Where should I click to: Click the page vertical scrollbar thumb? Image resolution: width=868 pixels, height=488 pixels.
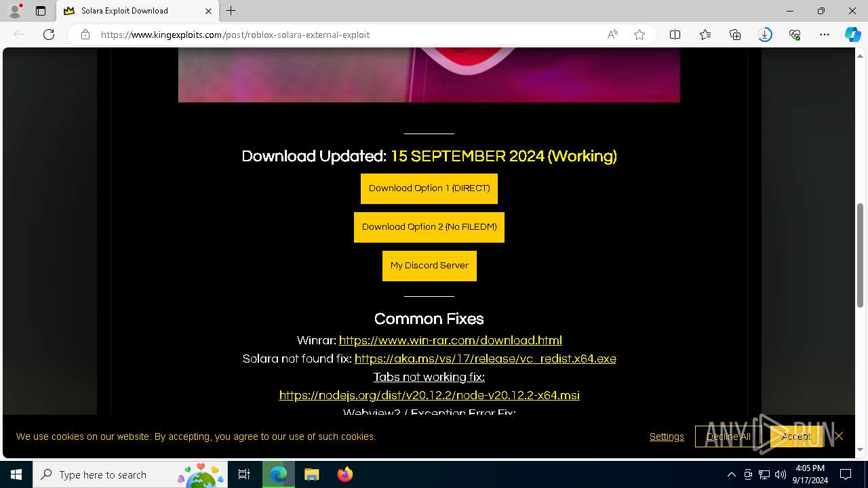point(861,255)
